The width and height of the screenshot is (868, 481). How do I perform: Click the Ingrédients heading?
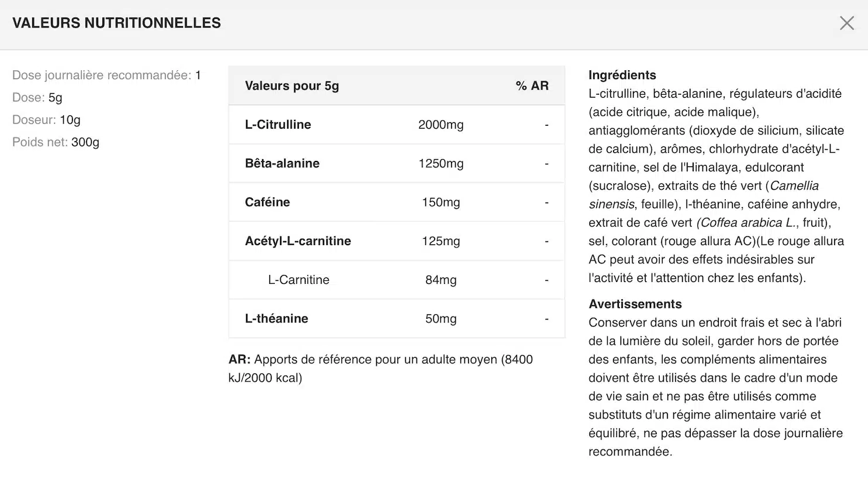[x=622, y=75]
